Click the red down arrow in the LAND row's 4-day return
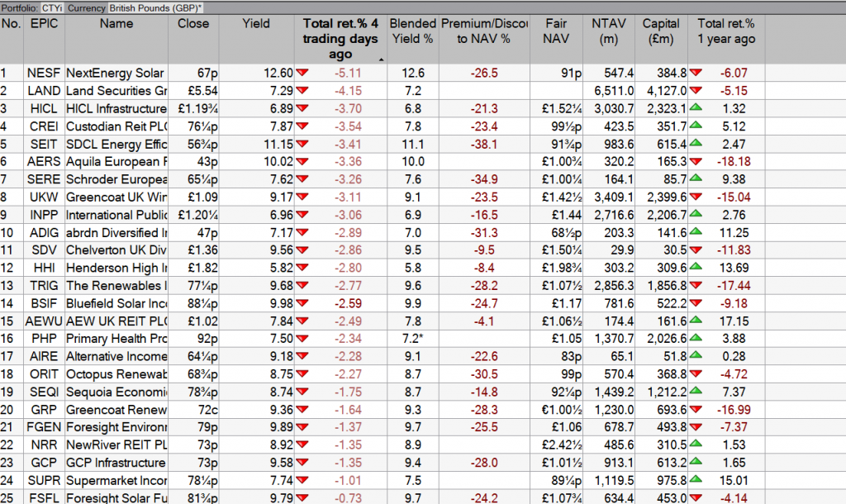 [x=302, y=90]
